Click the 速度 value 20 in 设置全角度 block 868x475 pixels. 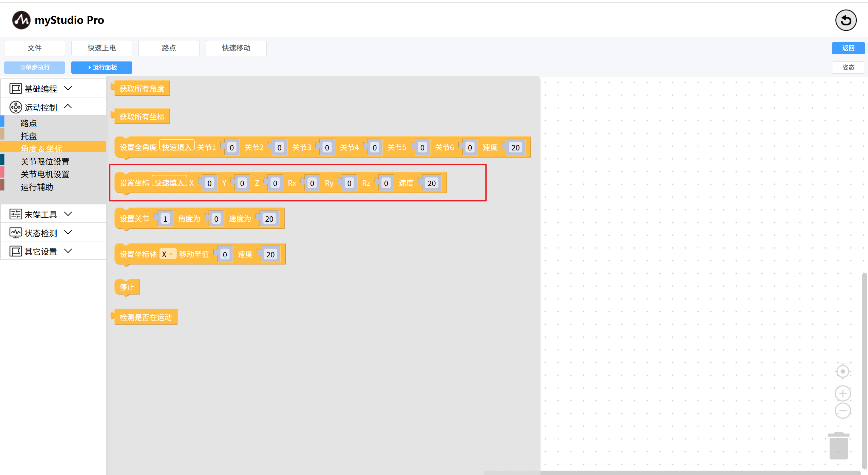[x=515, y=148]
